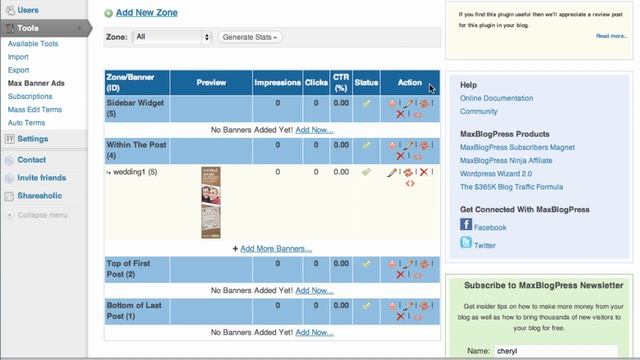Click Add Now link under Bottom of Last Post

314,332
